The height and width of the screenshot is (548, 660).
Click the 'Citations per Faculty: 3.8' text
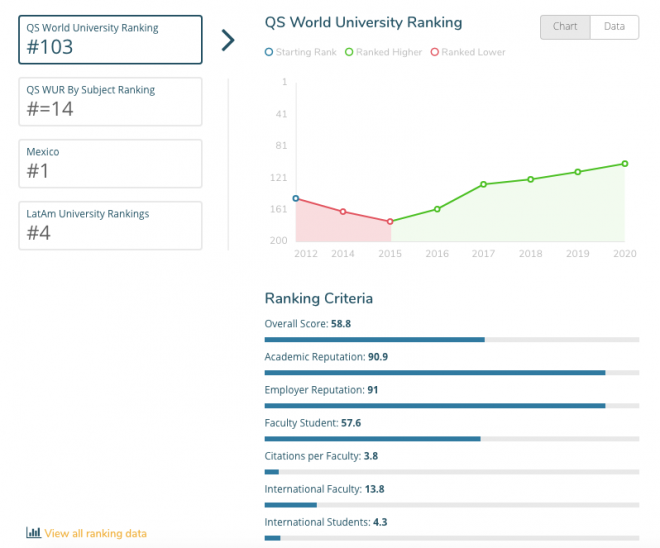coord(321,456)
